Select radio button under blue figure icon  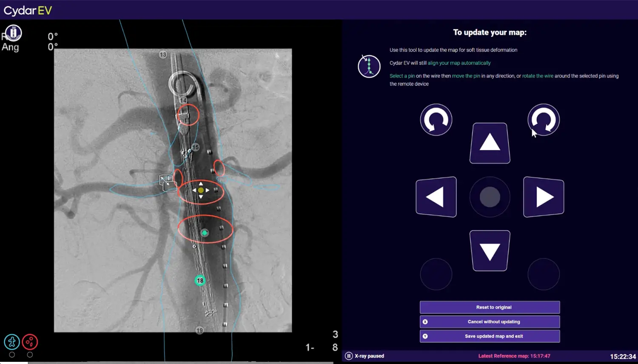tap(12, 355)
